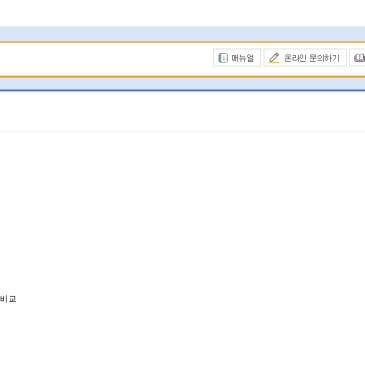Screen dimensions: 365x365
Task: Click the blank white content area
Action: (182, 213)
